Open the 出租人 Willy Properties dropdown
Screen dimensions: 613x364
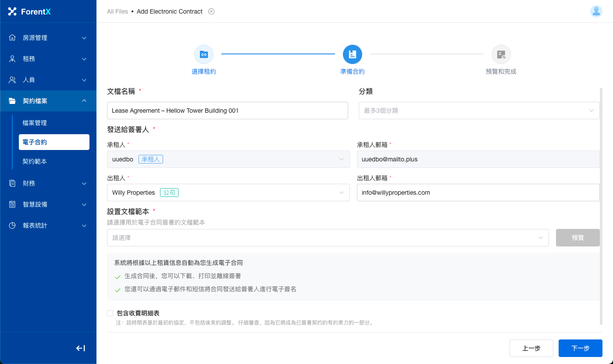pyautogui.click(x=228, y=193)
